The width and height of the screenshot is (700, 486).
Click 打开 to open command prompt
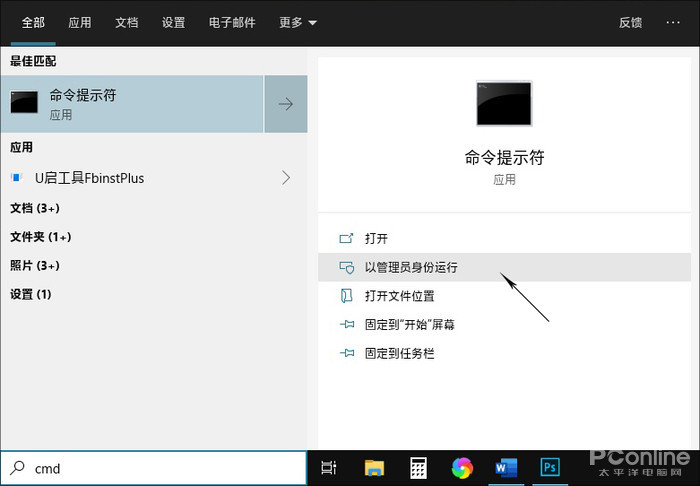click(504, 238)
